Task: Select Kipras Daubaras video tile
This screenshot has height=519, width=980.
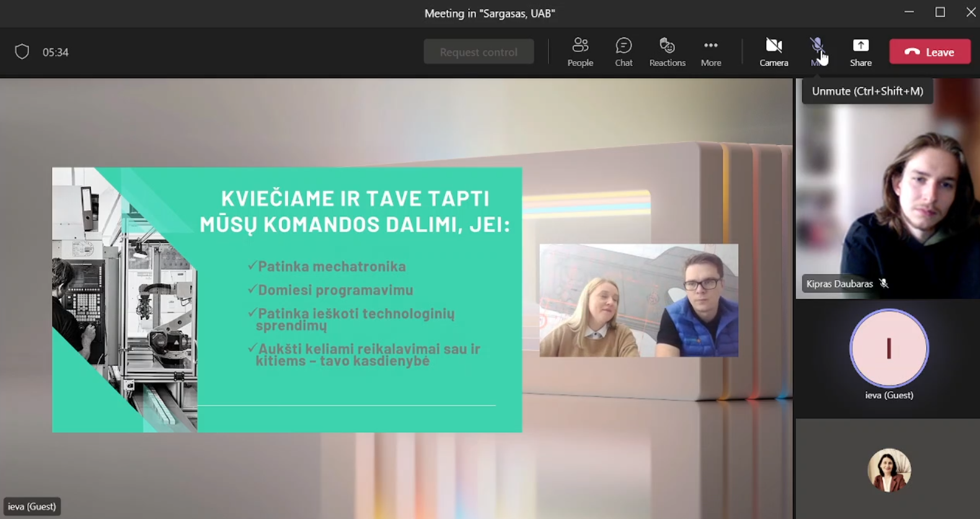Action: pyautogui.click(x=888, y=198)
